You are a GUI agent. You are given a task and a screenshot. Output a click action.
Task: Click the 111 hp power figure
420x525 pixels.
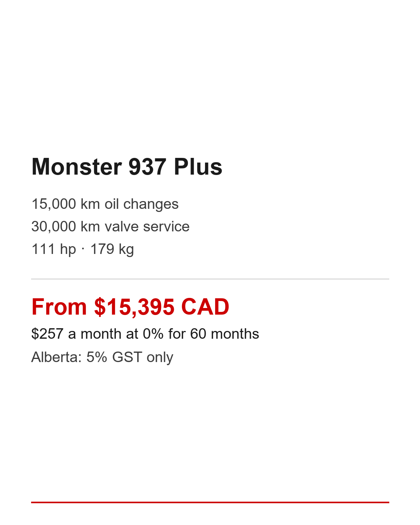54,249
